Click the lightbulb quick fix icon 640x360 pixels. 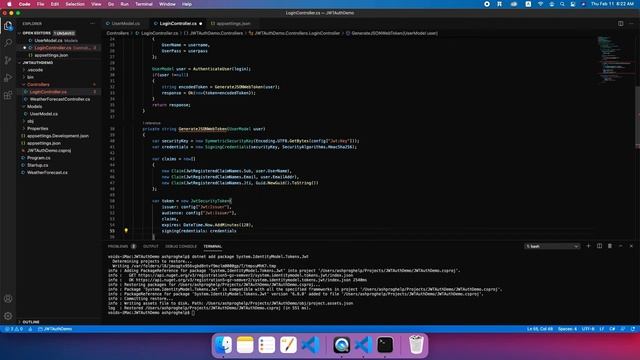[126, 231]
